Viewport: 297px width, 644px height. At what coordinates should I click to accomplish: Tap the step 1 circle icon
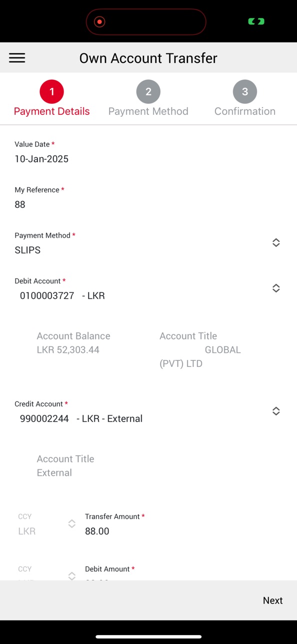point(52,92)
